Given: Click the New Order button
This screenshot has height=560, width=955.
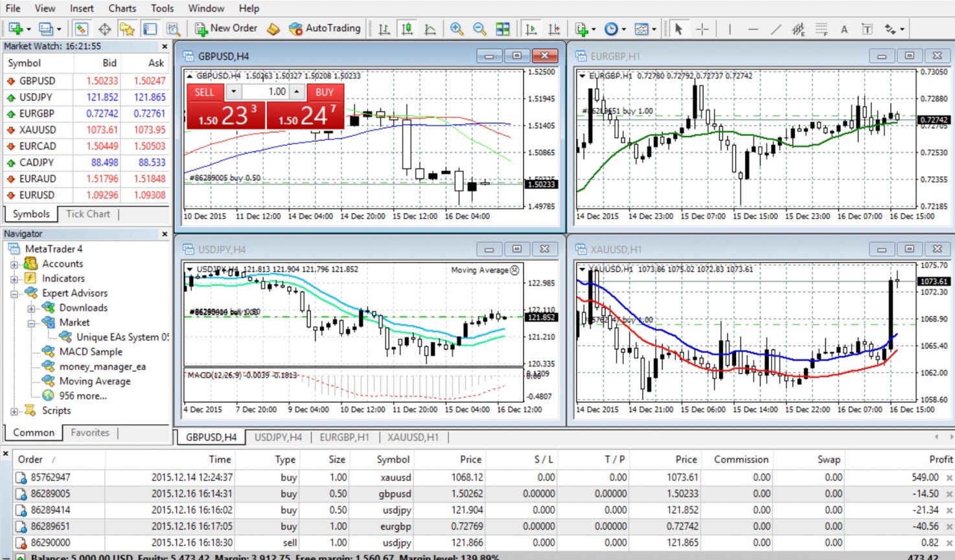Looking at the screenshot, I should [x=226, y=28].
